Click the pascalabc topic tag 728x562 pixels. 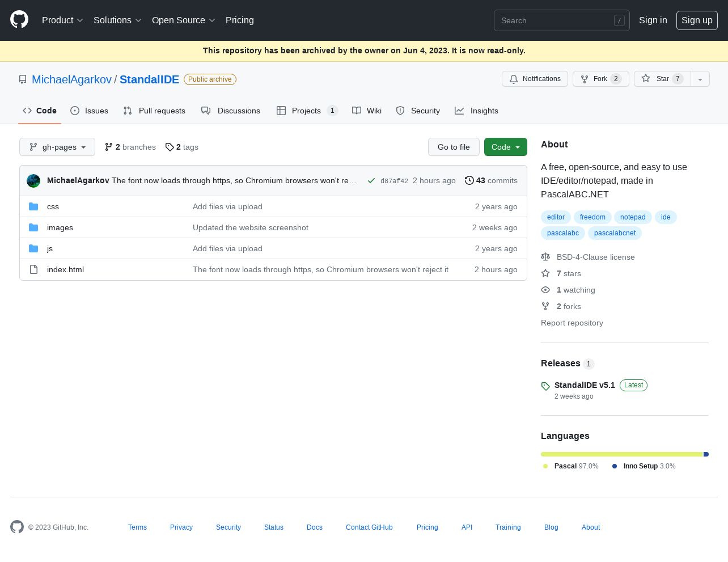tap(563, 233)
